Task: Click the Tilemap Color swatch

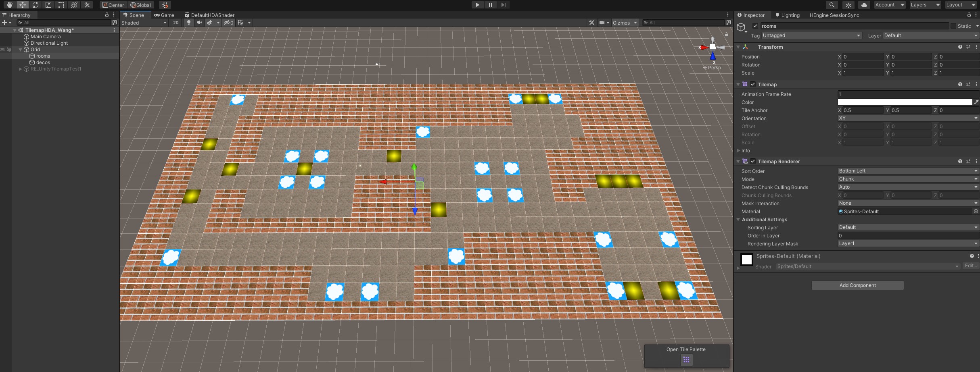Action: (x=905, y=102)
